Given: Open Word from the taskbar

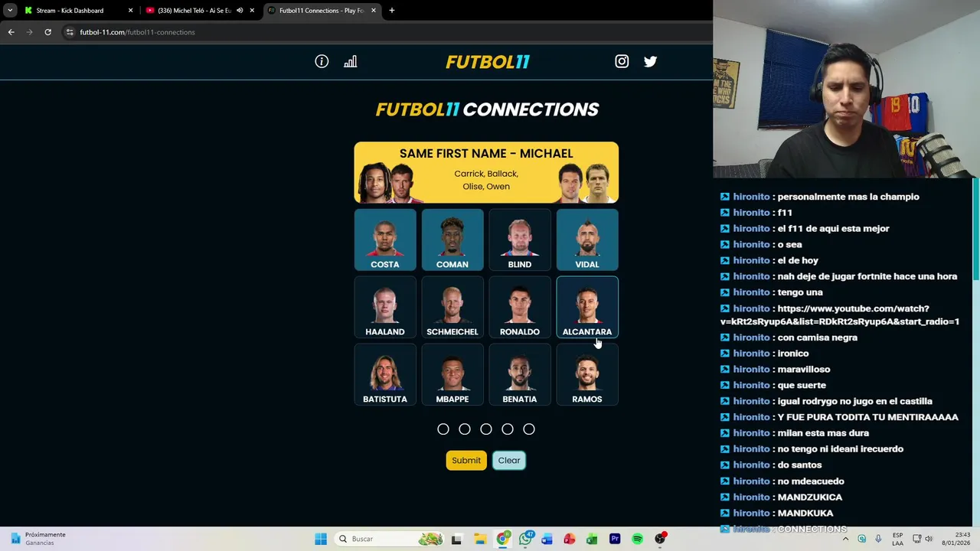Looking at the screenshot, I should pyautogui.click(x=547, y=539).
